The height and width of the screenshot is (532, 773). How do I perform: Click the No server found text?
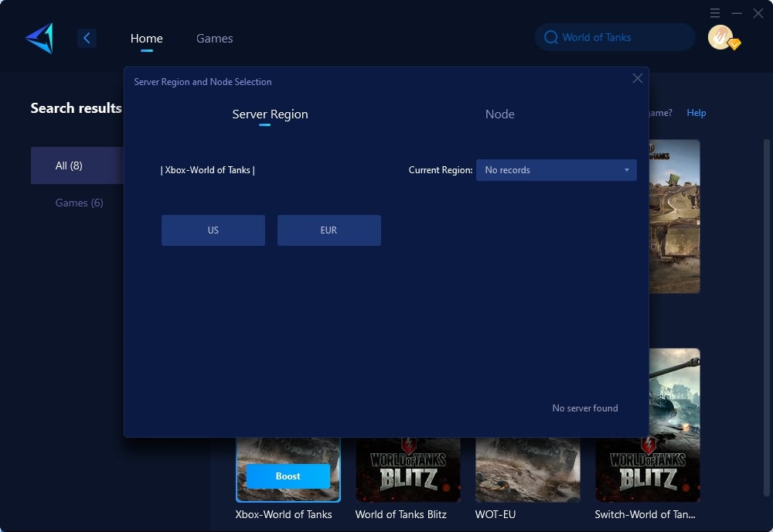[x=584, y=408]
